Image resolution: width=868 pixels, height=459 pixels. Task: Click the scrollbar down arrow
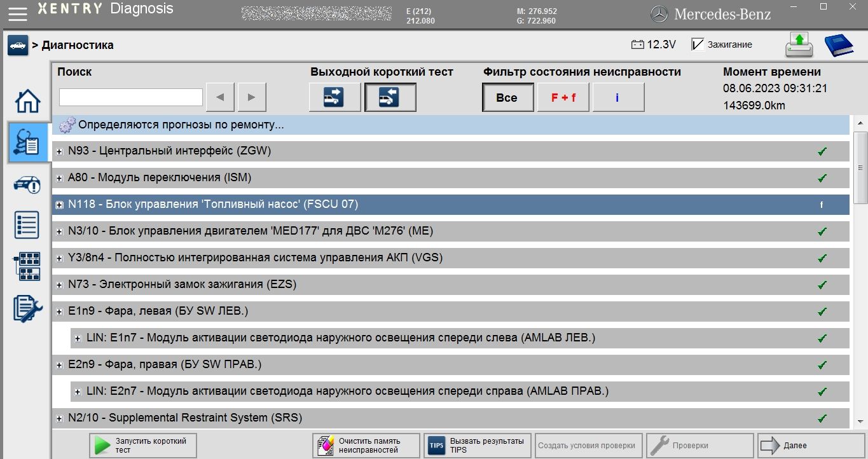(x=860, y=421)
